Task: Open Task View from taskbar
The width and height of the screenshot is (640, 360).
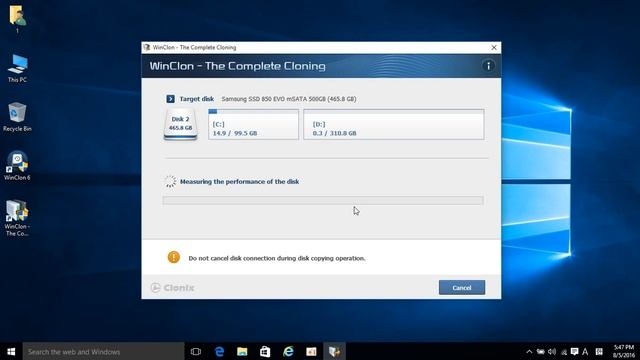Action: click(x=196, y=351)
